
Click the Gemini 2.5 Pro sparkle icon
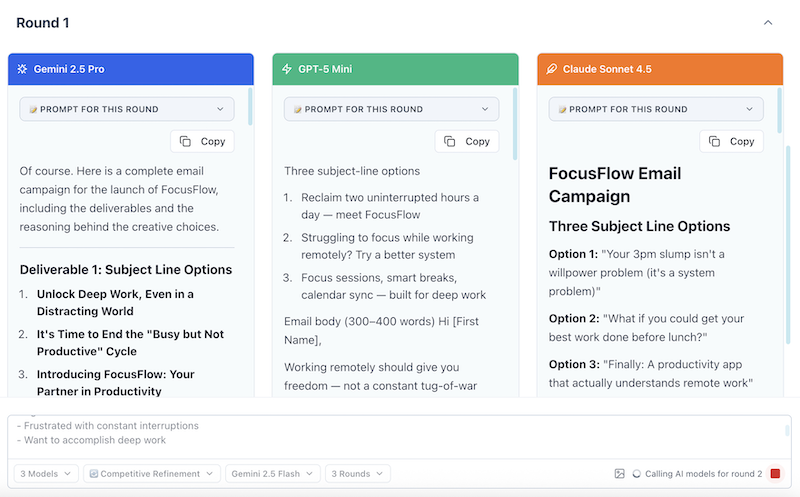(x=22, y=69)
